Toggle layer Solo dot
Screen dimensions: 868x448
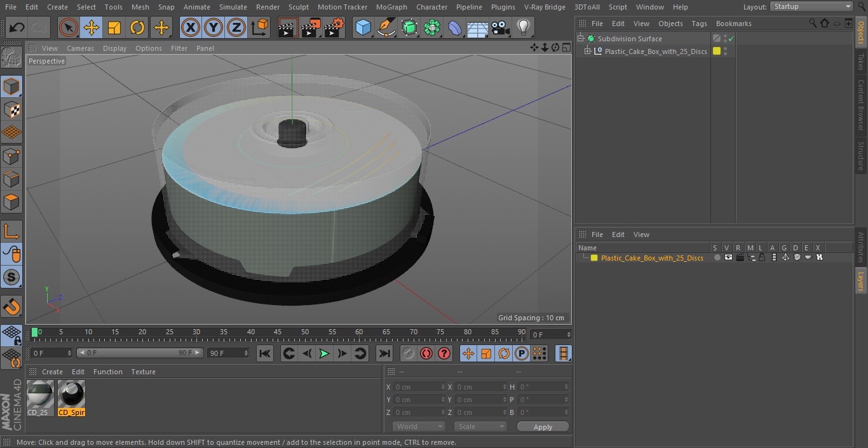(x=717, y=258)
